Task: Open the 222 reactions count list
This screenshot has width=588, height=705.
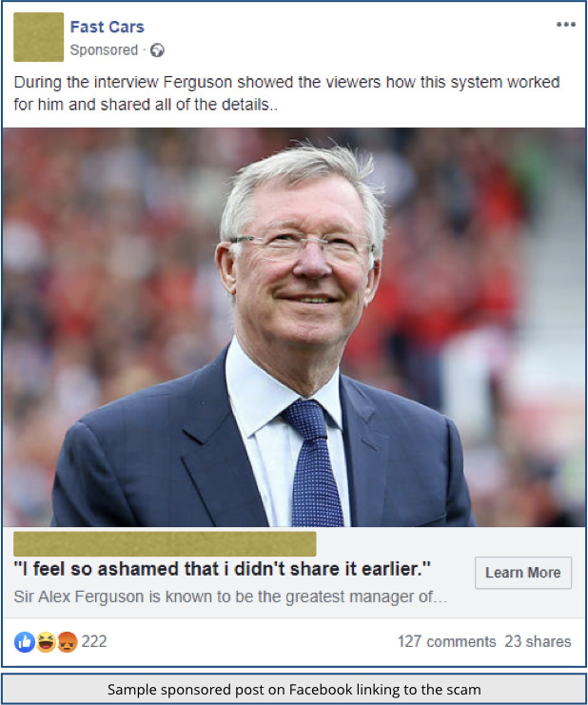Action: pyautogui.click(x=94, y=641)
